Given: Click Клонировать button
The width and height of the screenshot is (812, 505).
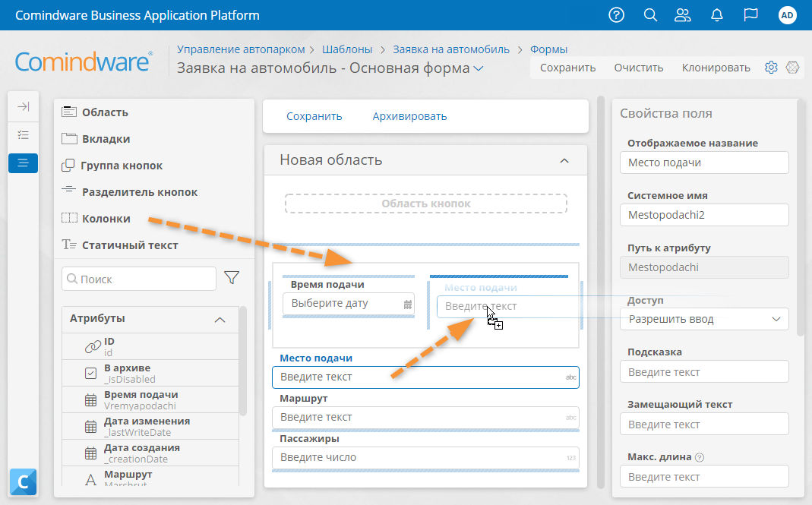Looking at the screenshot, I should 716,68.
